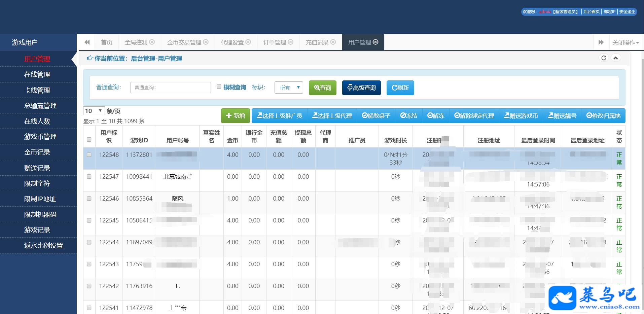Open 总输赢管理 in the sidebar
The height and width of the screenshot is (314, 644).
coord(38,106)
